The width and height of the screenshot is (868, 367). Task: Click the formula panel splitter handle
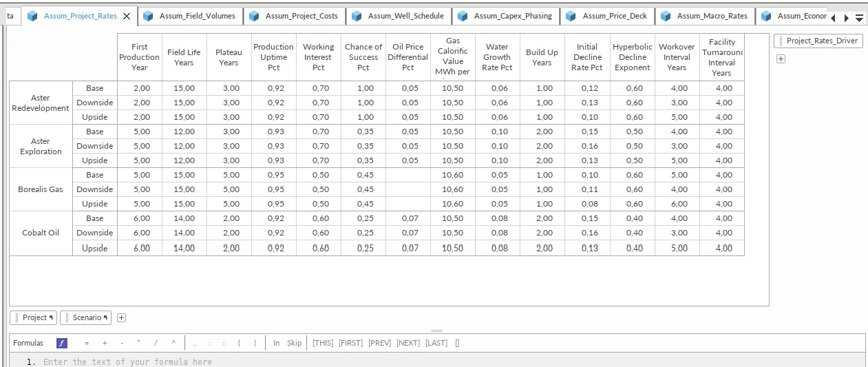click(436, 331)
